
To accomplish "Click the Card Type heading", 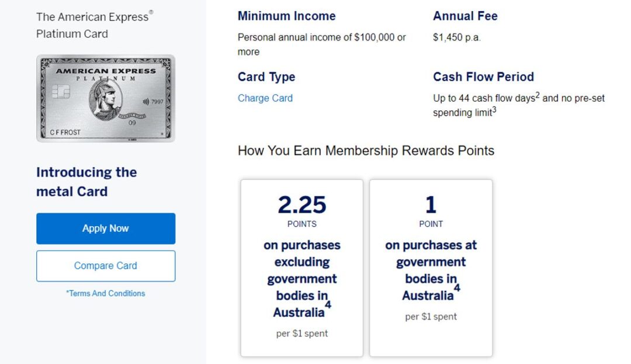I will tap(266, 77).
